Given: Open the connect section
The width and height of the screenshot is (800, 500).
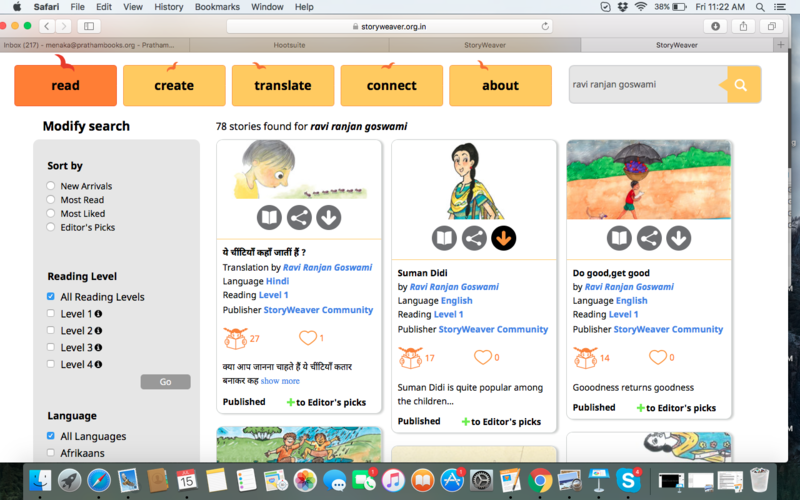Looking at the screenshot, I should [391, 85].
